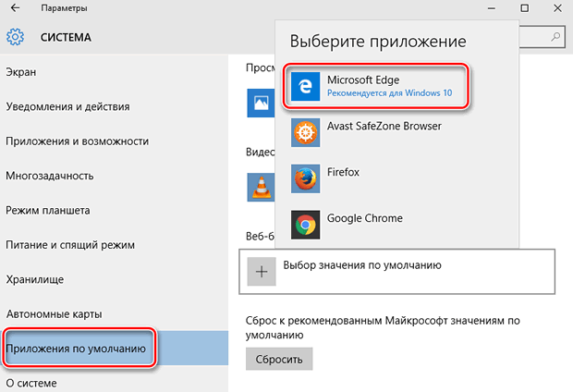Go to Многозадачность section
The image size is (573, 392).
coord(51,176)
